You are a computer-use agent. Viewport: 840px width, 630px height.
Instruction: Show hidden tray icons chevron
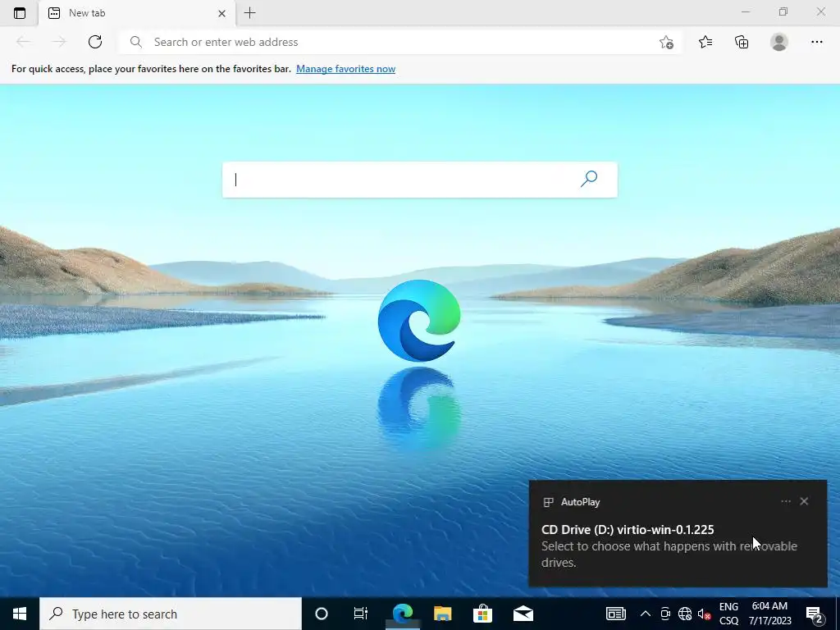pos(645,614)
